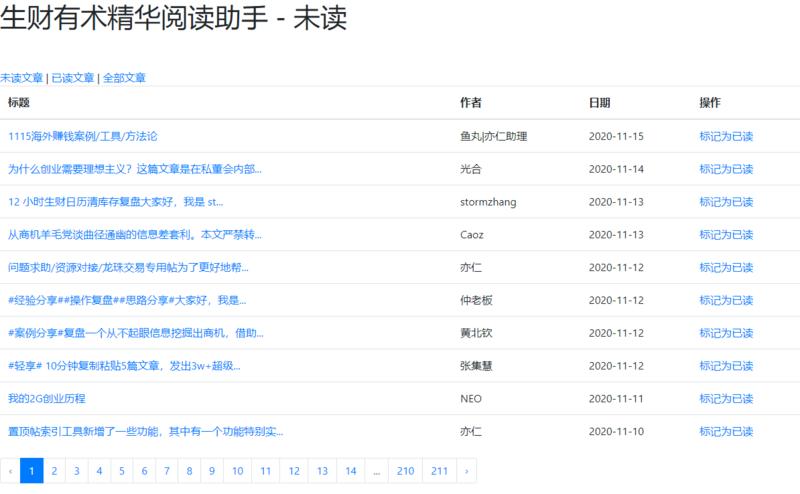
Task: Open article 从商机羊毛党谈曲径通幽的信息差套利
Action: (x=135, y=234)
